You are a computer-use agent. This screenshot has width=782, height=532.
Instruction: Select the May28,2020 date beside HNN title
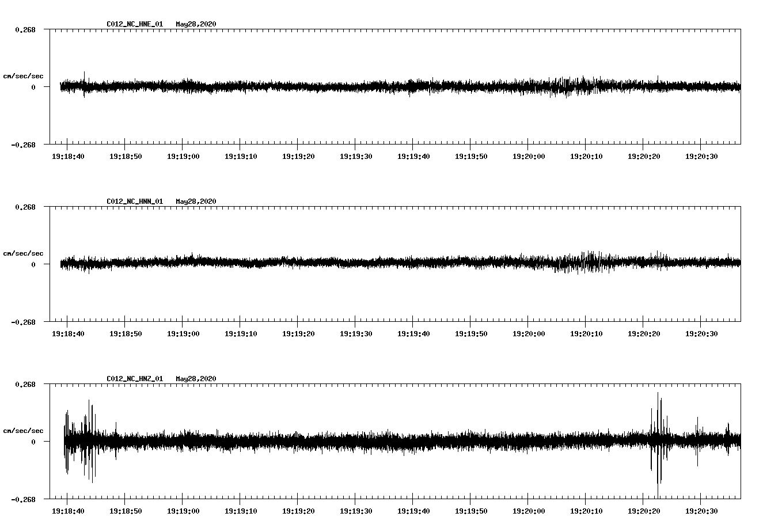(196, 202)
